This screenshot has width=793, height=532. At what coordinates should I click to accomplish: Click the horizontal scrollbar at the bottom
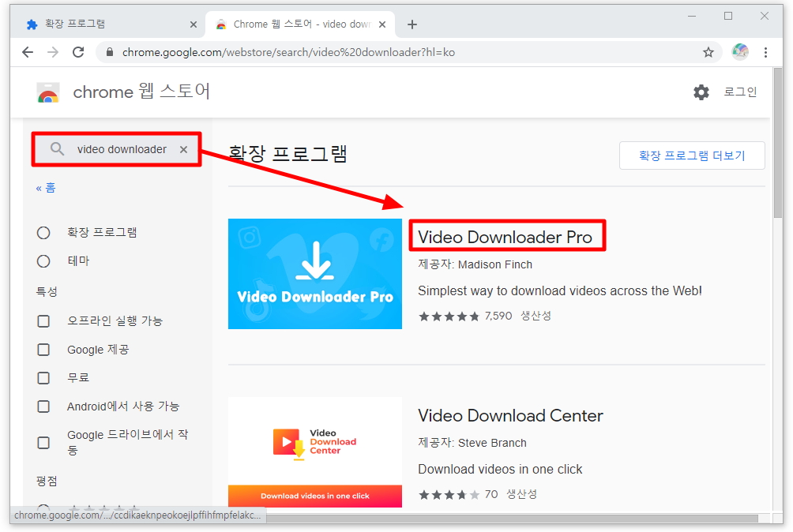click(x=512, y=519)
